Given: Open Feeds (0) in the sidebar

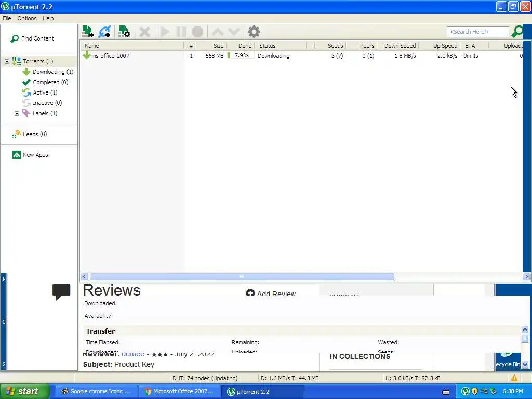Looking at the screenshot, I should (35, 134).
